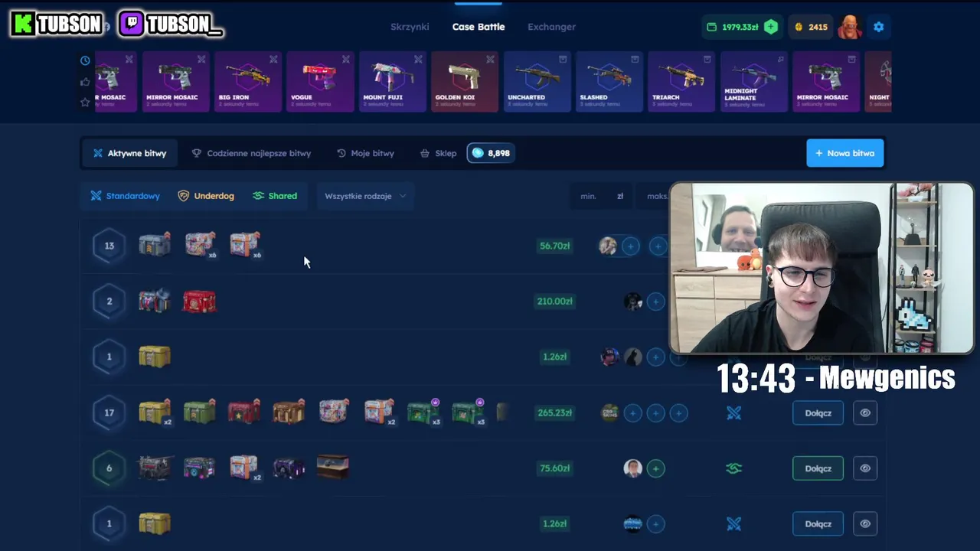This screenshot has width=980, height=551.
Task: Open the Vogue drop card
Action: 320,82
